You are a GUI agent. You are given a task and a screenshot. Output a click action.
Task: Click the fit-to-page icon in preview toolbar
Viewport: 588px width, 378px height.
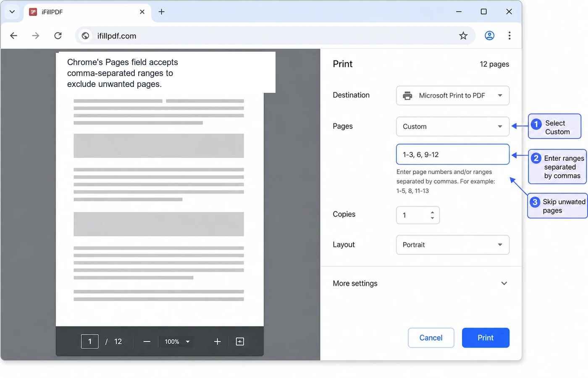click(240, 341)
